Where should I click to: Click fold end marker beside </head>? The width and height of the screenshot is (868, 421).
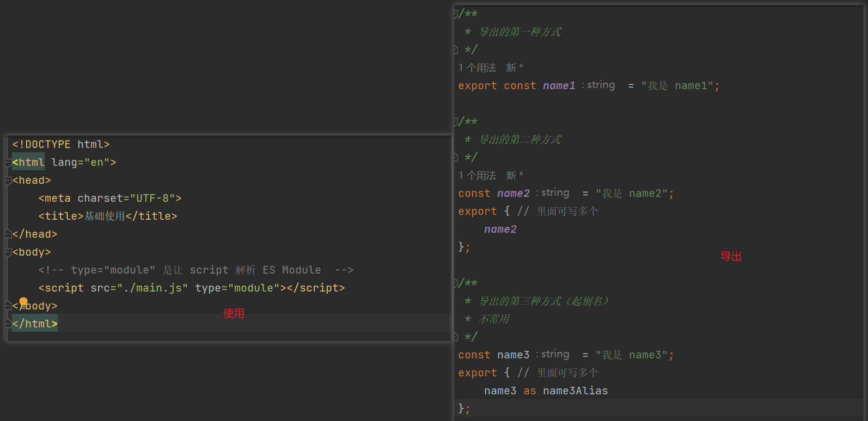8,234
